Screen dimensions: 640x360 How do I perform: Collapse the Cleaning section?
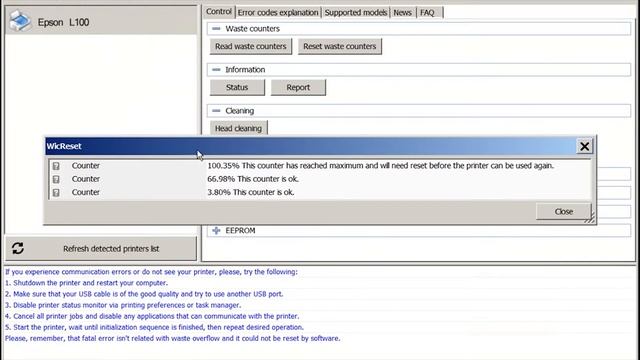(x=216, y=111)
